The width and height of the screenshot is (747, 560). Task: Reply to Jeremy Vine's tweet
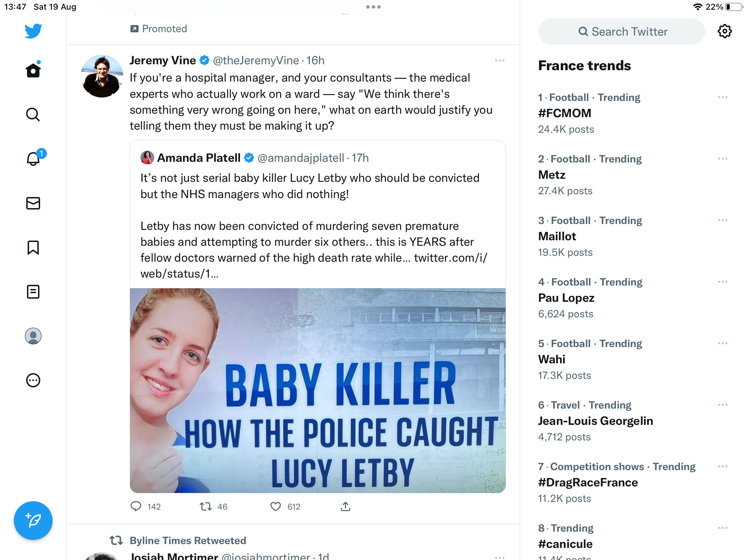136,507
